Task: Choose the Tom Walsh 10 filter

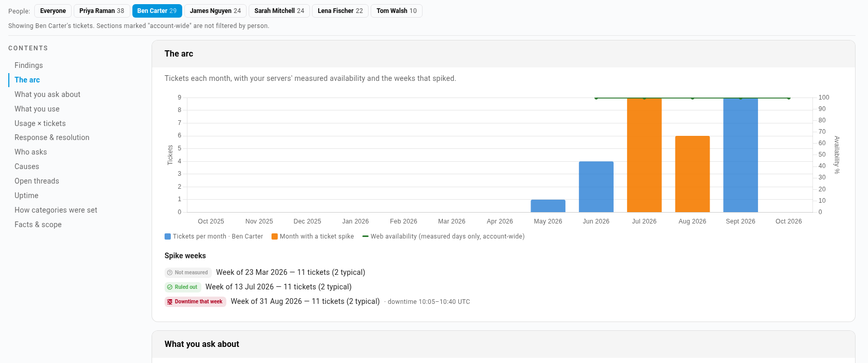Action: [397, 11]
